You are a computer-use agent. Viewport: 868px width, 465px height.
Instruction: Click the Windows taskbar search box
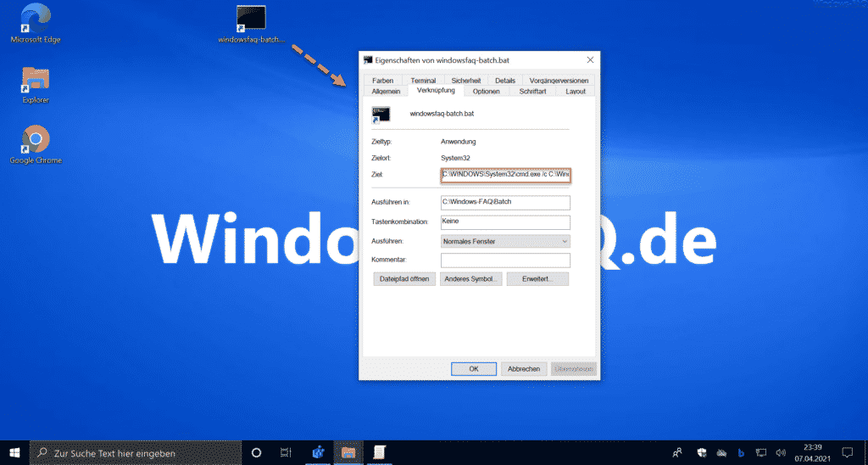pos(136,452)
